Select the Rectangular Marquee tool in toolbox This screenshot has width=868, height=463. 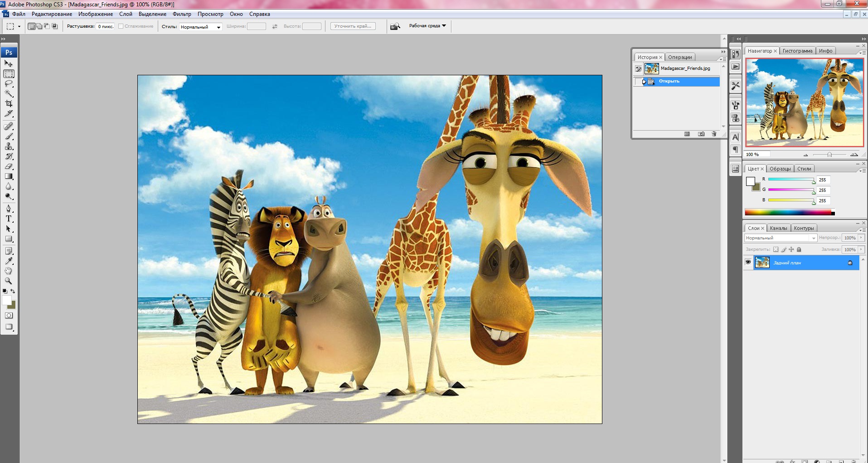click(x=9, y=73)
